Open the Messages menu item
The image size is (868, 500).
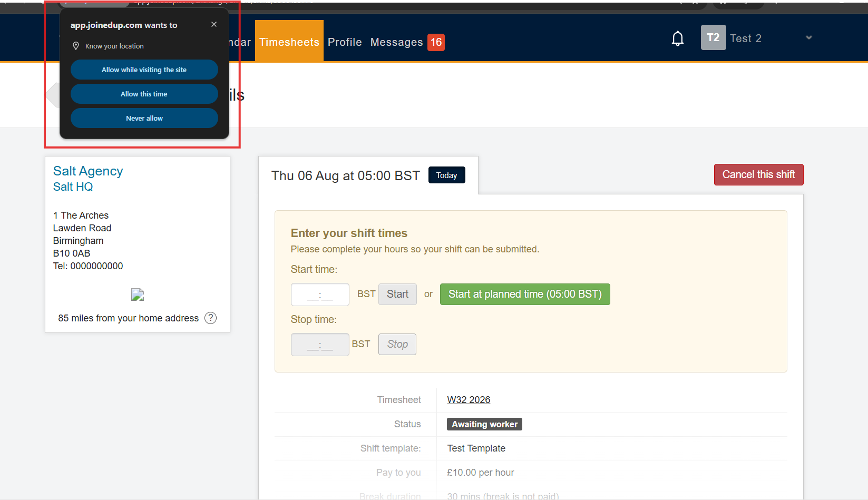point(396,42)
